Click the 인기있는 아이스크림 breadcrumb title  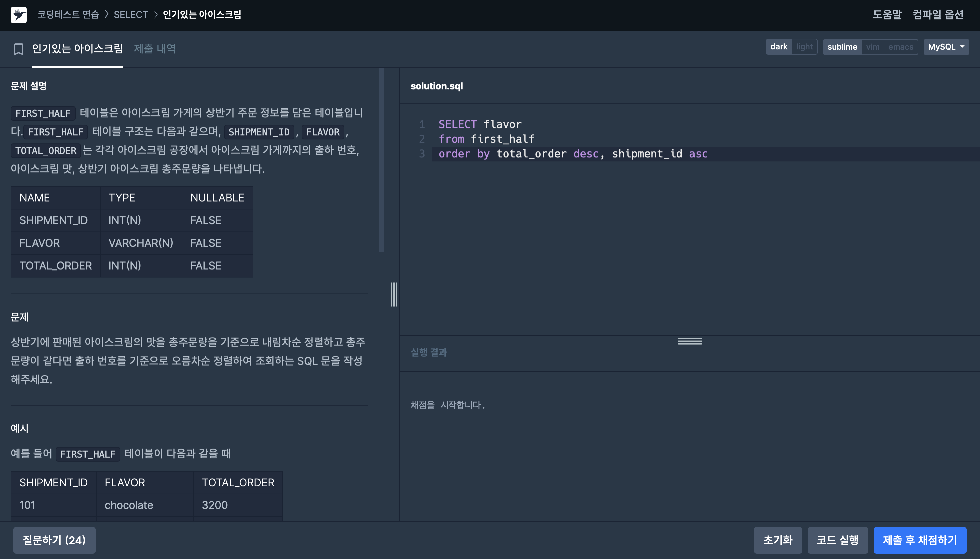coord(202,15)
